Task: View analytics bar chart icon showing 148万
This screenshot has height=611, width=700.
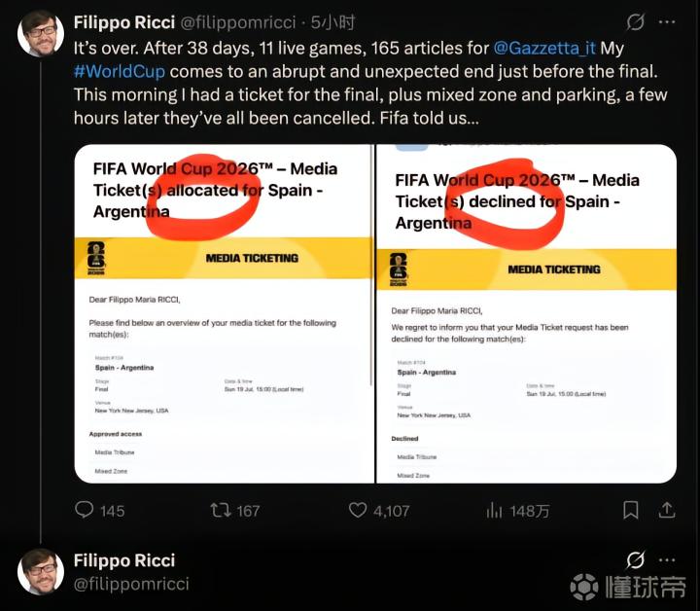Action: [494, 510]
